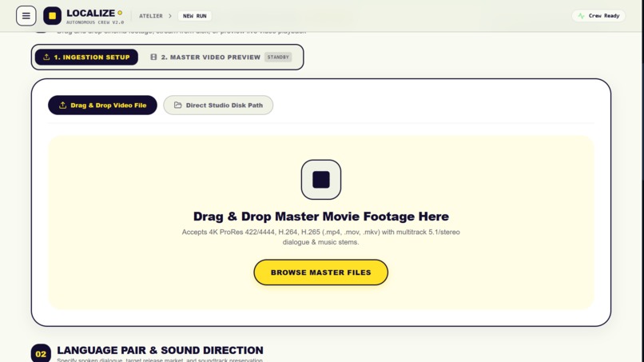
Task: Click the 02 step number badge
Action: [x=41, y=353]
